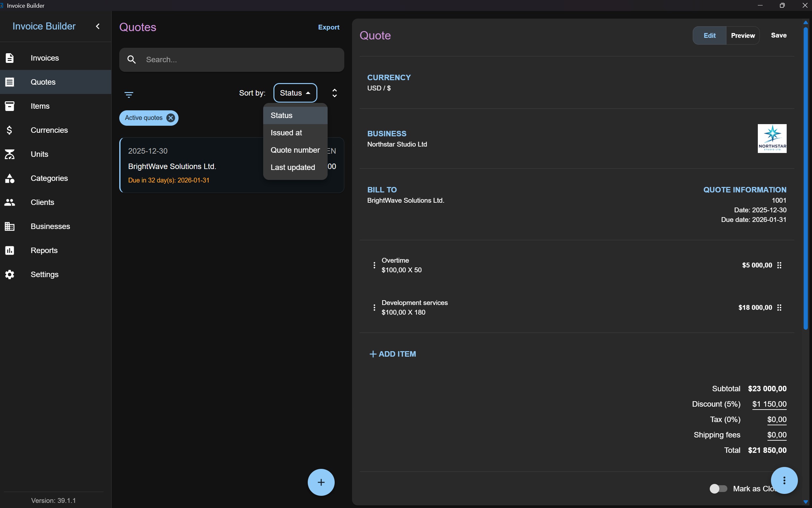Screen dimensions: 812x508
Task: Toggle the sort direction arrows
Action: pos(334,93)
